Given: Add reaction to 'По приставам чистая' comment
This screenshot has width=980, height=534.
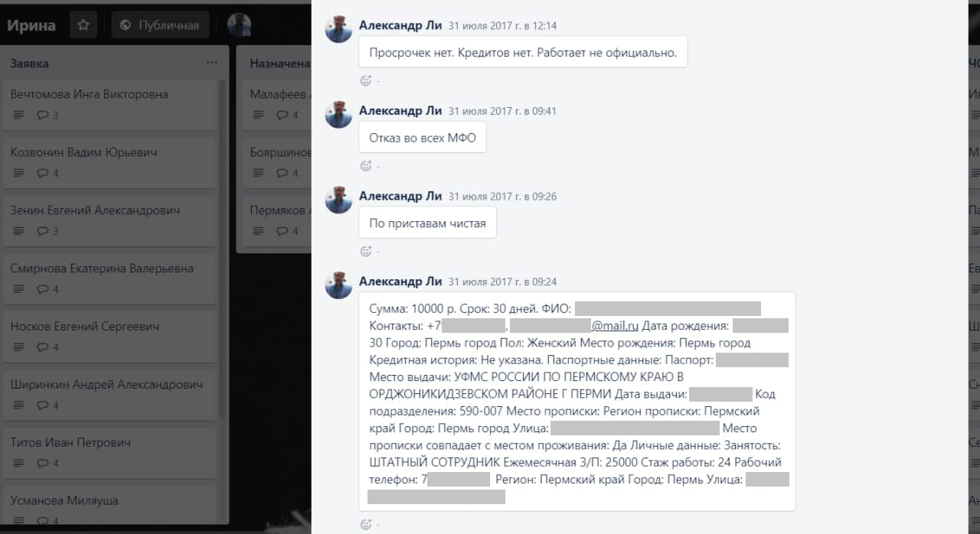Looking at the screenshot, I should coord(365,252).
